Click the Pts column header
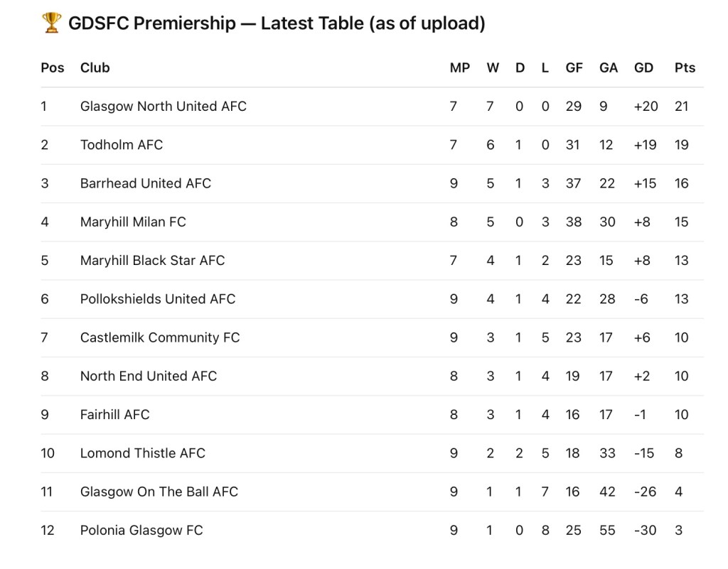This screenshot has width=728, height=569. point(685,68)
